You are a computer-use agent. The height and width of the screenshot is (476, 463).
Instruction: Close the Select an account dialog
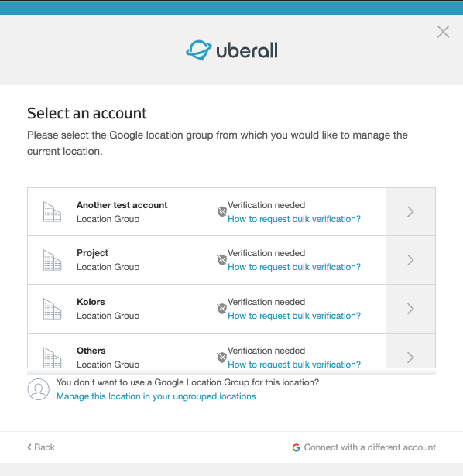pos(443,32)
